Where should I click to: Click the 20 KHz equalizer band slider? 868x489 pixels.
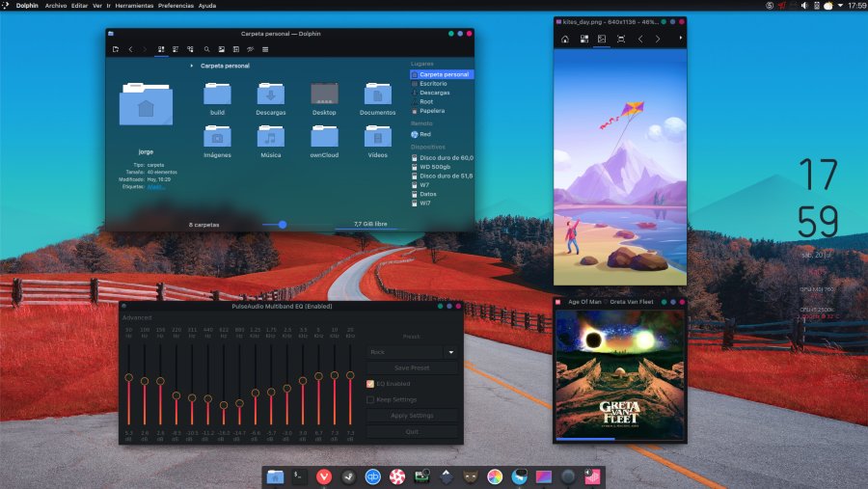pyautogui.click(x=350, y=384)
